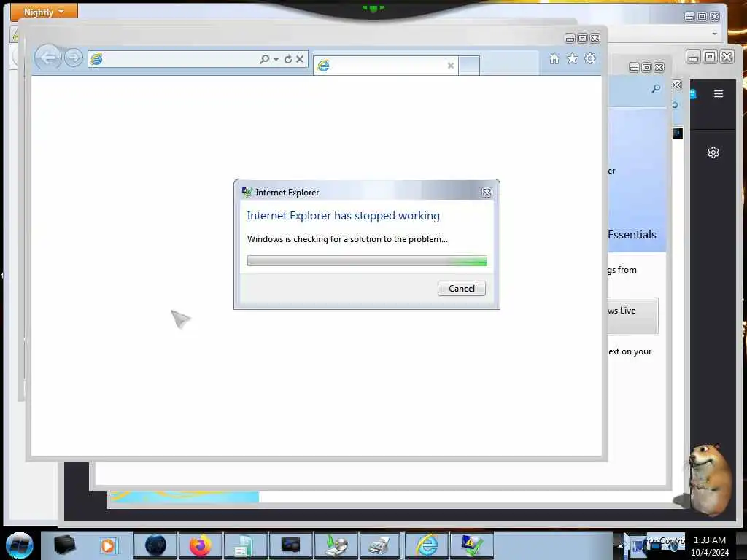Screen dimensions: 747x560
Task: Click the blue icon beside hamburger menu
Action: tap(694, 94)
